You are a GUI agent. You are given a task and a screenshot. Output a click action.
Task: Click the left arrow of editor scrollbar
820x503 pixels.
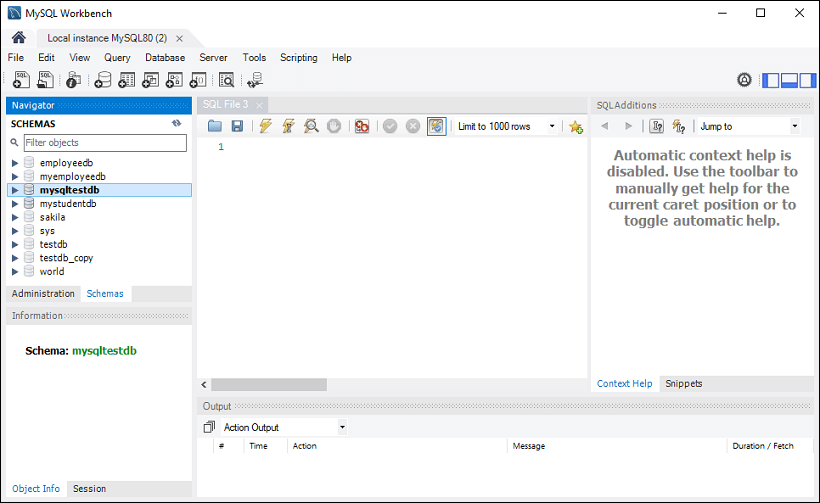tap(204, 385)
